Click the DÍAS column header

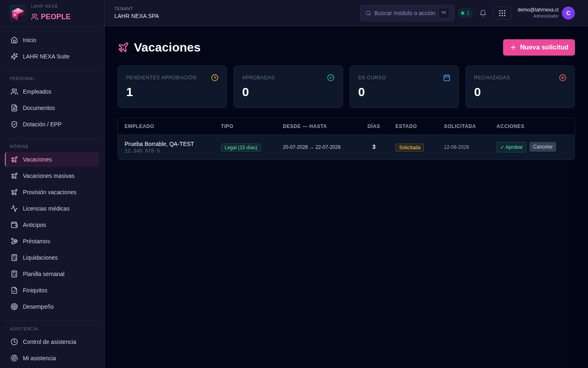(374, 126)
